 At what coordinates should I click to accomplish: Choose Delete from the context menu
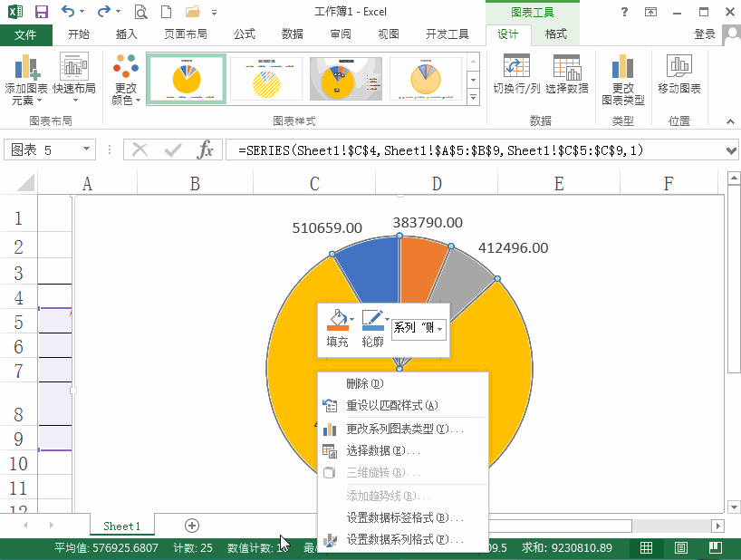pos(403,383)
